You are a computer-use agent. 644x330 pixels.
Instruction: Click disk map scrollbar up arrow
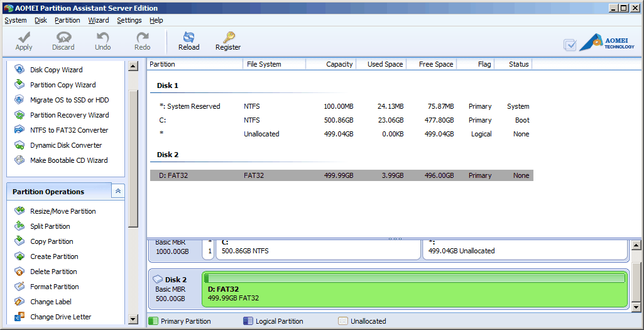[636, 245]
